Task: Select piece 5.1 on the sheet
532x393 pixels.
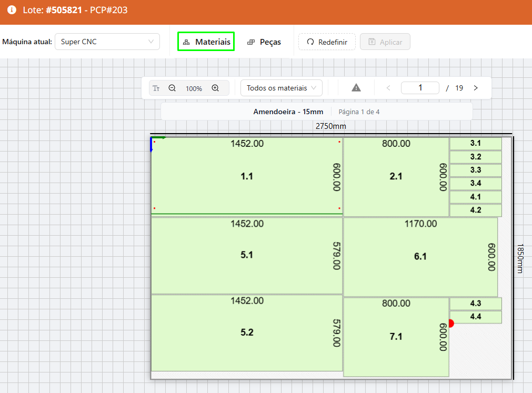Action: click(247, 255)
